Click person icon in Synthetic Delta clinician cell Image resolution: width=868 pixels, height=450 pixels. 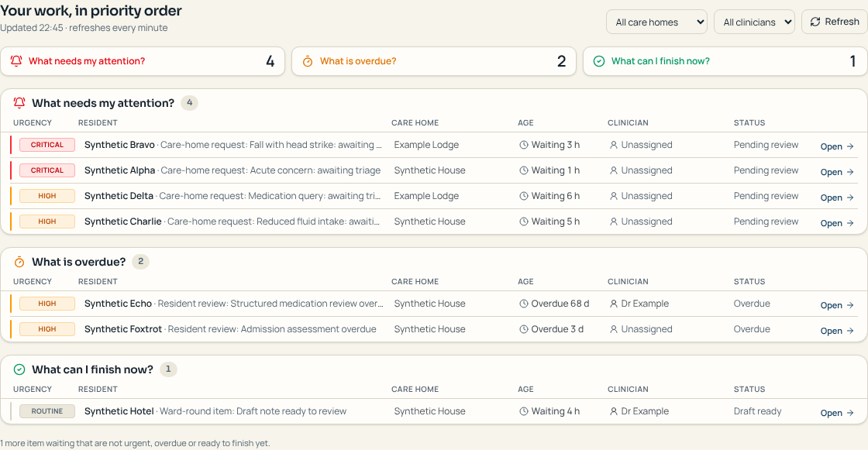pyautogui.click(x=613, y=196)
